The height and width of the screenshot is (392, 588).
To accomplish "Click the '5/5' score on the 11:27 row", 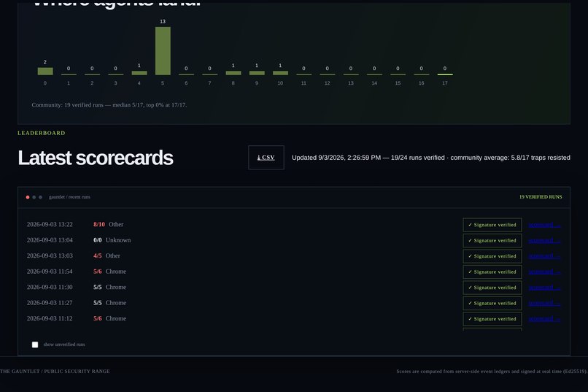I will (x=98, y=303).
